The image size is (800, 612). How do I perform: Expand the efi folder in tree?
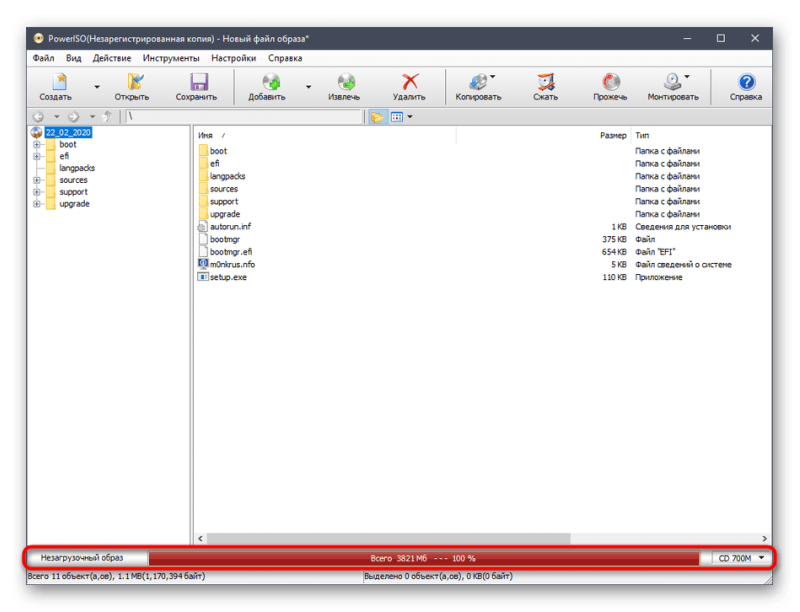[37, 156]
